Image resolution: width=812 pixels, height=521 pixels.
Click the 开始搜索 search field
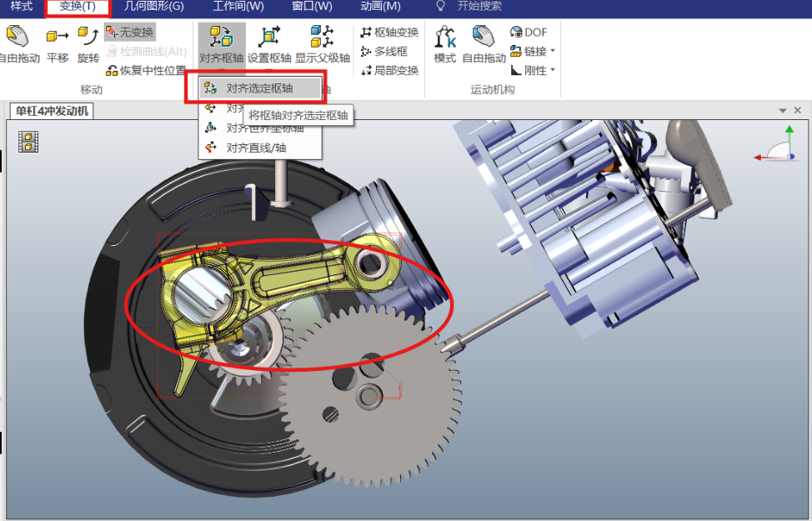point(479,6)
